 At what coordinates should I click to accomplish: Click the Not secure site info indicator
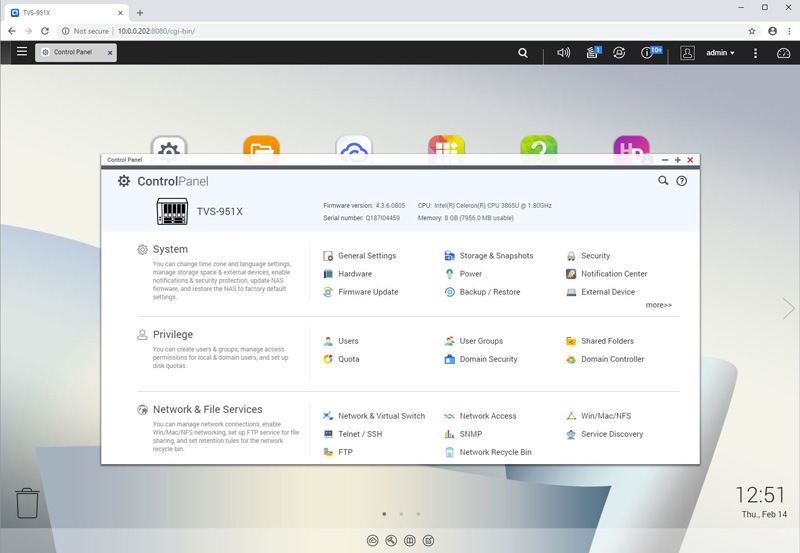(85, 31)
